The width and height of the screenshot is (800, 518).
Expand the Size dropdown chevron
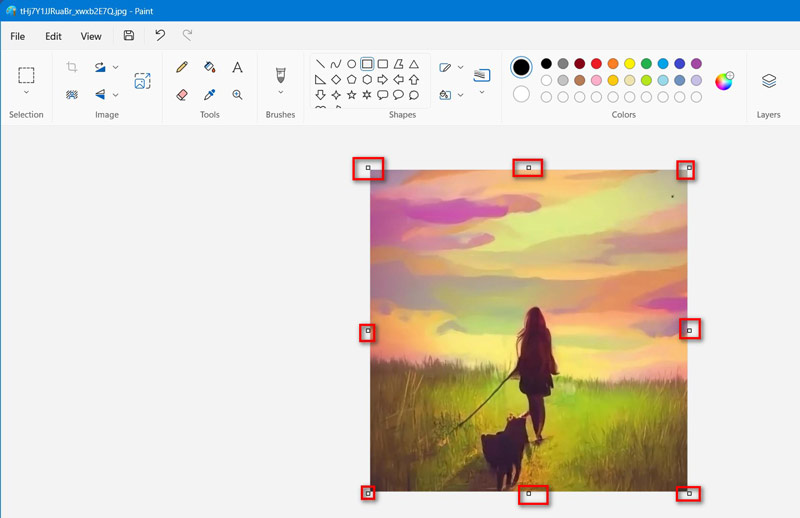coord(482,92)
